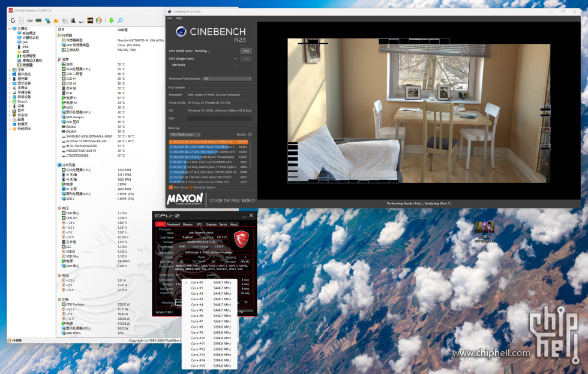Viewport: 588px width, 374px height.
Task: Open the Details dropdown arrow in Ranking
Action: pyautogui.click(x=250, y=134)
